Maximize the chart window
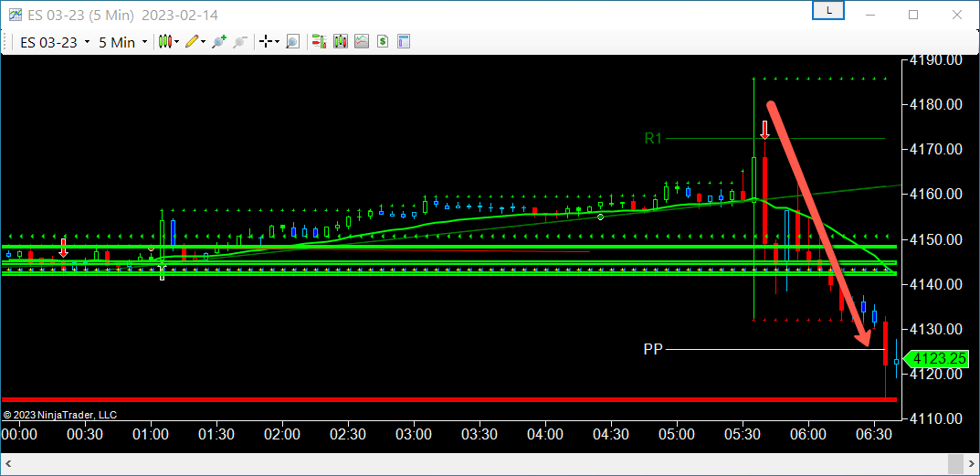Image resolution: width=980 pixels, height=476 pixels. click(913, 15)
